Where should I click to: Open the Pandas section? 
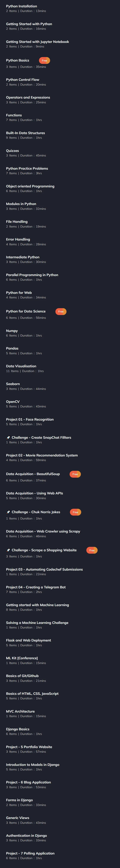pos(60,350)
